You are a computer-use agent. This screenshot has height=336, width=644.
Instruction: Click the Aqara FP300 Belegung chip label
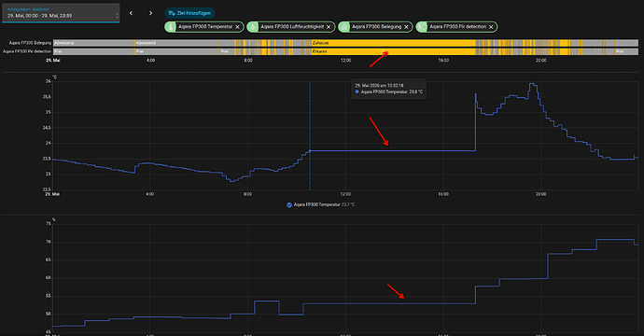tap(377, 27)
